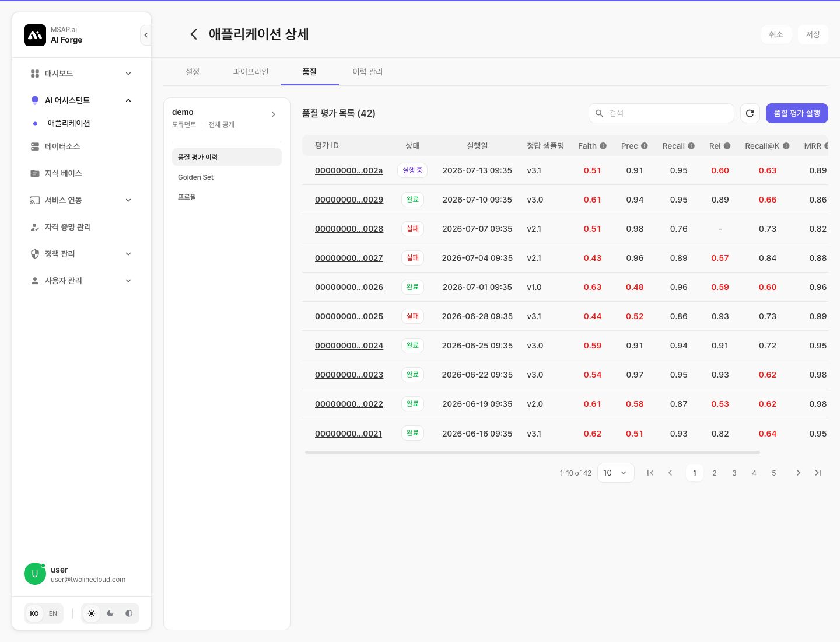Expand the 정책 관리 menu chevron
This screenshot has height=642, width=840.
[128, 254]
